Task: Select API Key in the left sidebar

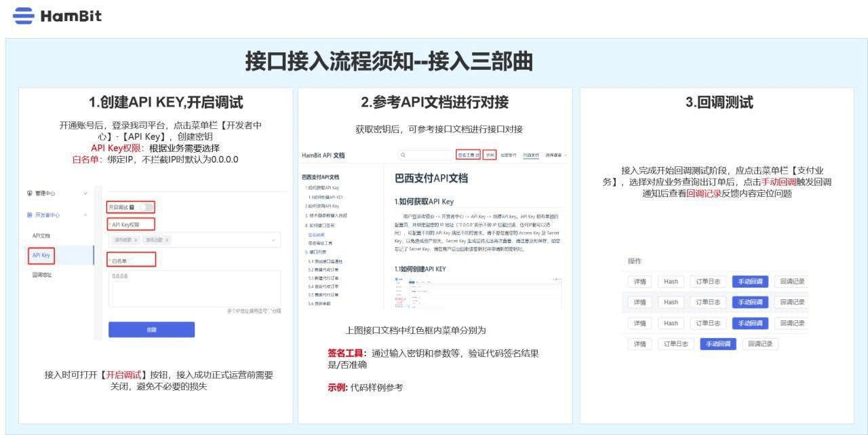Action: [41, 255]
